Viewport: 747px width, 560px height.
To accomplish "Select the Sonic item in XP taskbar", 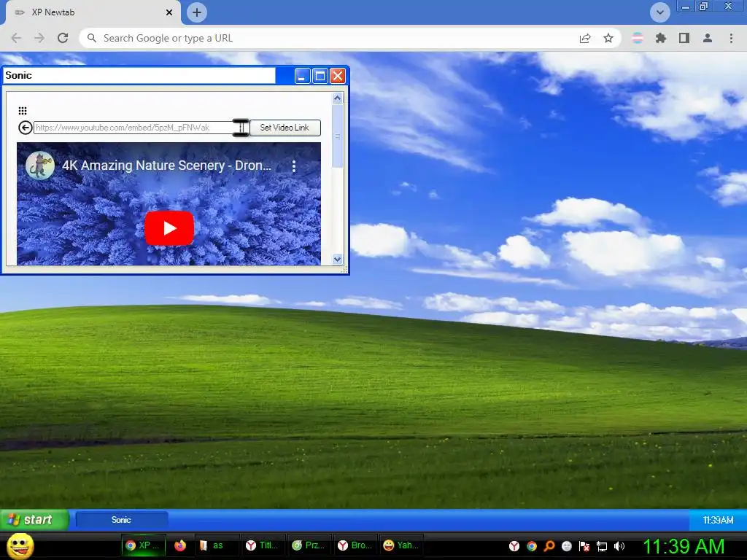I will 122,520.
